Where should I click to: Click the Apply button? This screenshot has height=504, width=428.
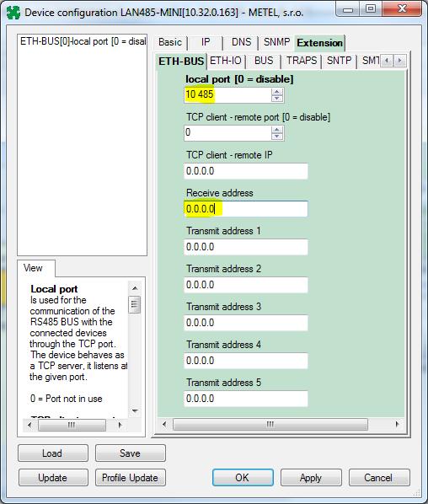[x=311, y=478]
